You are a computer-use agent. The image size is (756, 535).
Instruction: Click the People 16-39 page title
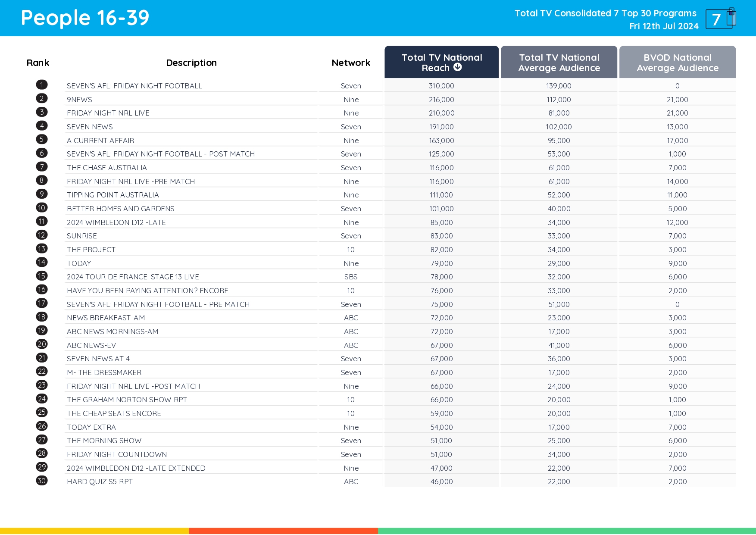click(84, 18)
